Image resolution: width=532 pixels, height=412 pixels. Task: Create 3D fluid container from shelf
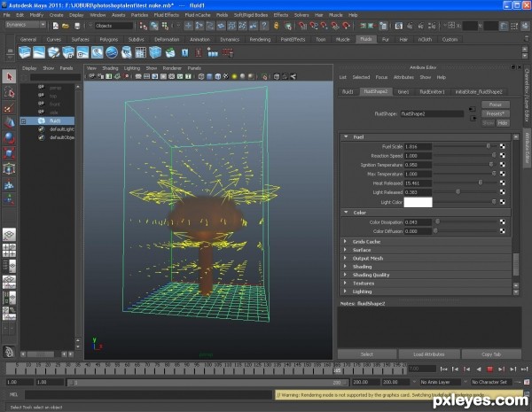pos(25,52)
